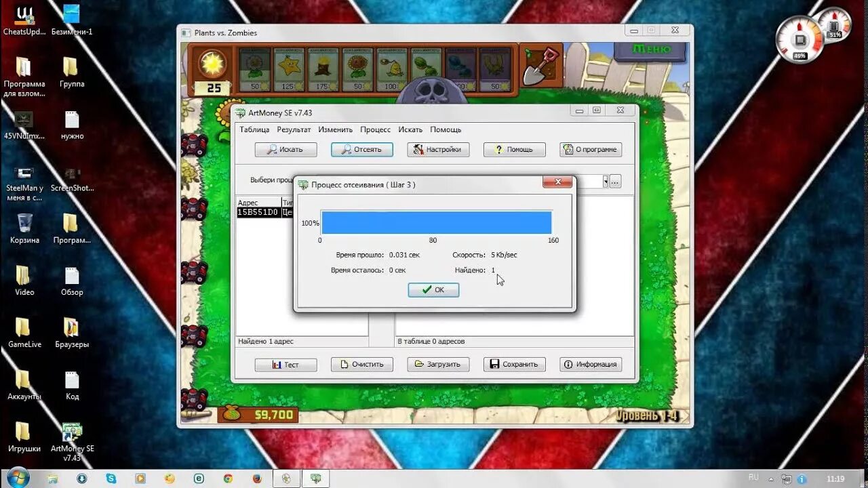Click the Сохранить save button
868x488 pixels.
(x=515, y=364)
